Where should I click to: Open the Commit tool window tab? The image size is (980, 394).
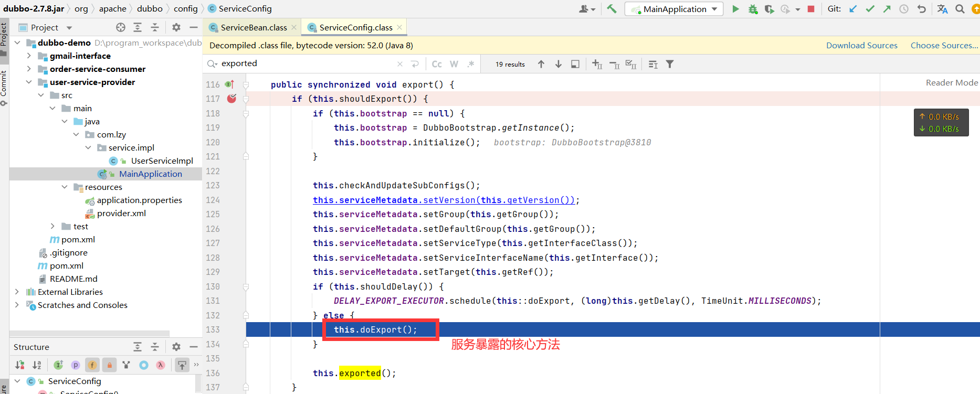tap(4, 87)
